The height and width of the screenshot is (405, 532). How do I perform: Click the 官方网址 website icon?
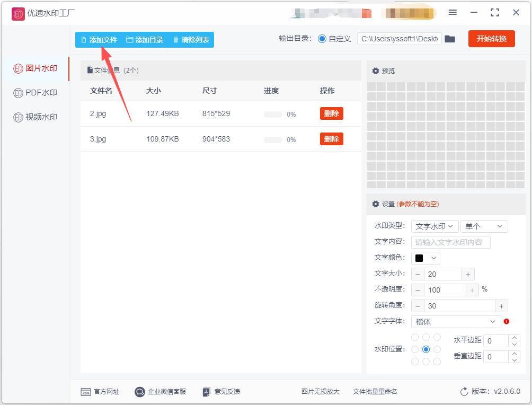86,392
